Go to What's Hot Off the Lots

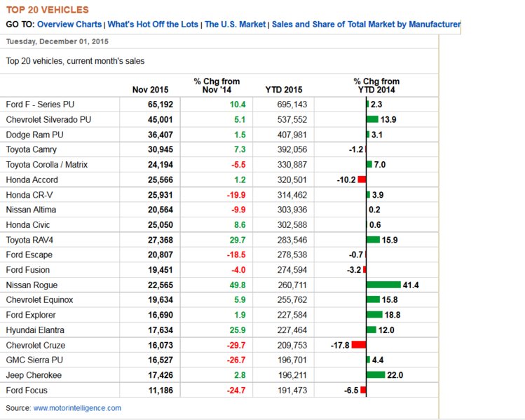coord(153,25)
